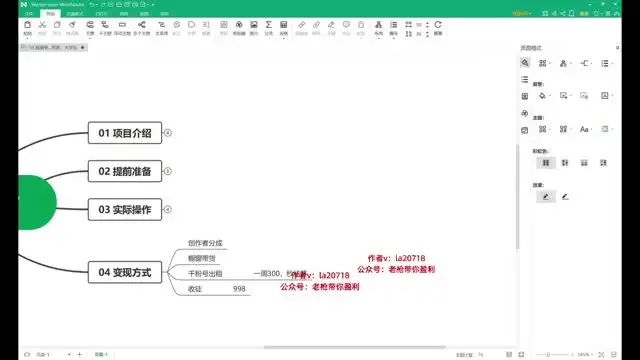
Task: Click the Callout speech-bubble icon
Action: (x=176, y=25)
